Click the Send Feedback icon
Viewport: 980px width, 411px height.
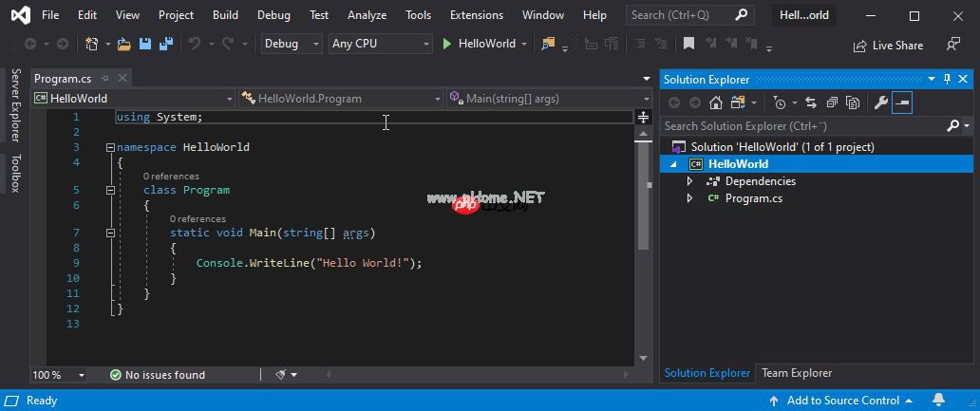953,45
